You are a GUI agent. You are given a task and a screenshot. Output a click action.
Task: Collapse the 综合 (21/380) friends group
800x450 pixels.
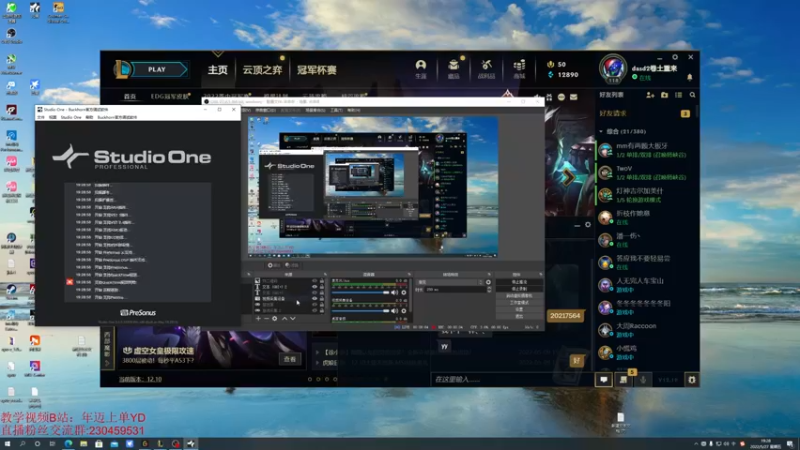601,132
